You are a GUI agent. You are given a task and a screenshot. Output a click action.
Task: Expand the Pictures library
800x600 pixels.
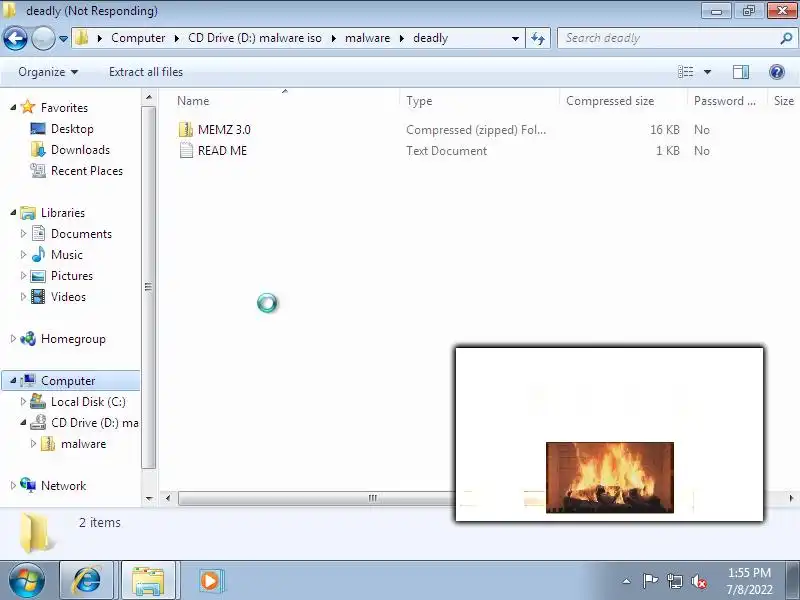(x=23, y=276)
